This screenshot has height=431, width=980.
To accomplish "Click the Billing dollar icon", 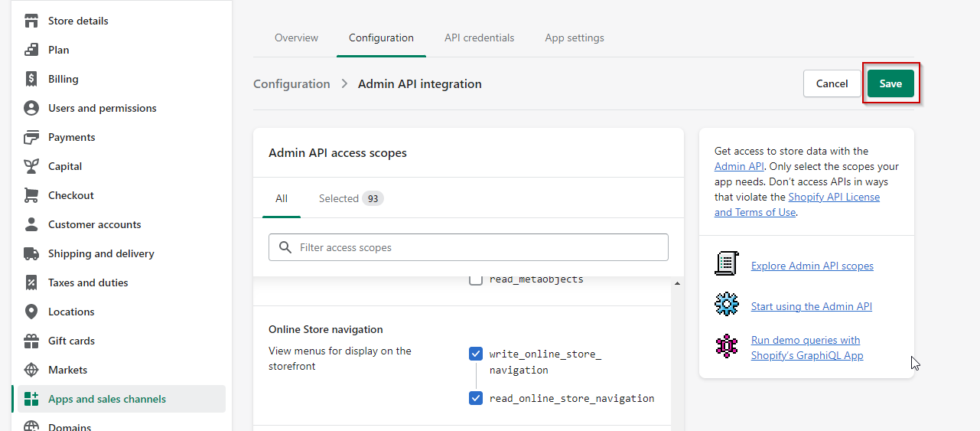I will (x=31, y=79).
